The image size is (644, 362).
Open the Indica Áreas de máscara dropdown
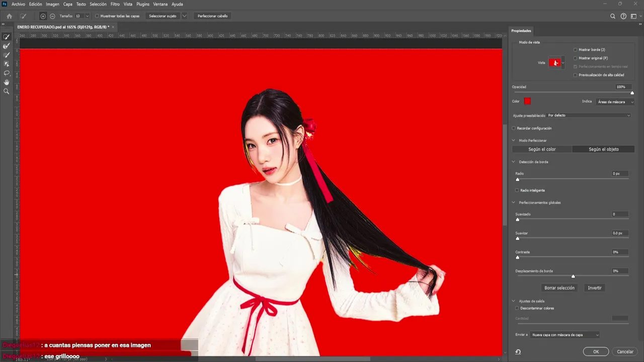pos(615,102)
